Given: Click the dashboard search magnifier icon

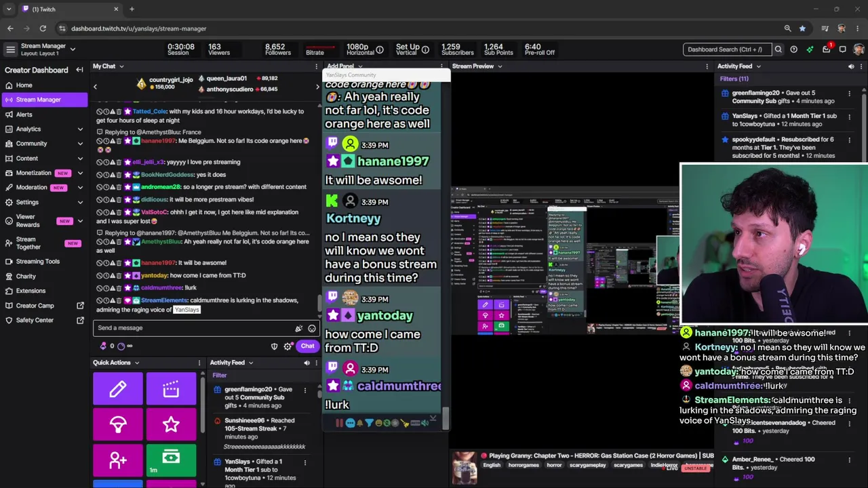Looking at the screenshot, I should click(778, 49).
